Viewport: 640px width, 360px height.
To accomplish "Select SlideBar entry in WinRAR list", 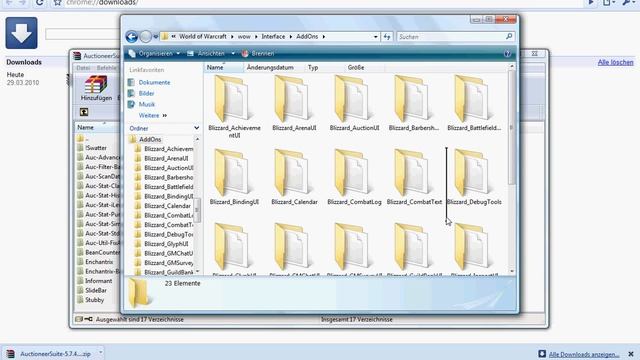I will [x=96, y=290].
